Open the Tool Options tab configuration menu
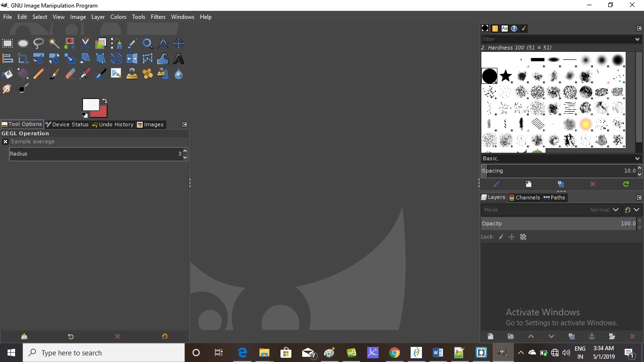The height and width of the screenshot is (362, 644). (185, 124)
